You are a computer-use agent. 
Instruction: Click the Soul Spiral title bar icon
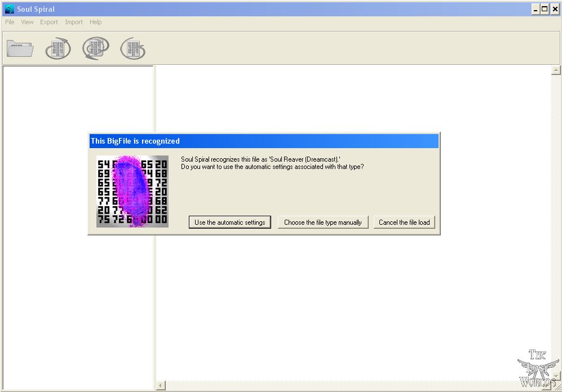click(x=10, y=9)
